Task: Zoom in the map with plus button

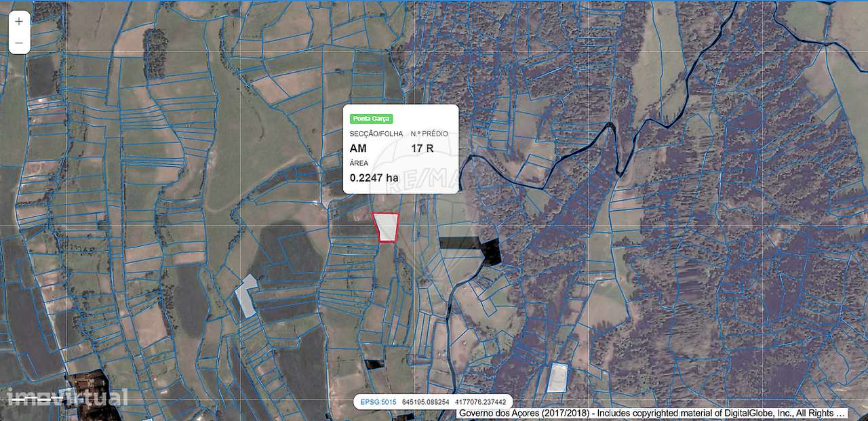Action: point(19,21)
